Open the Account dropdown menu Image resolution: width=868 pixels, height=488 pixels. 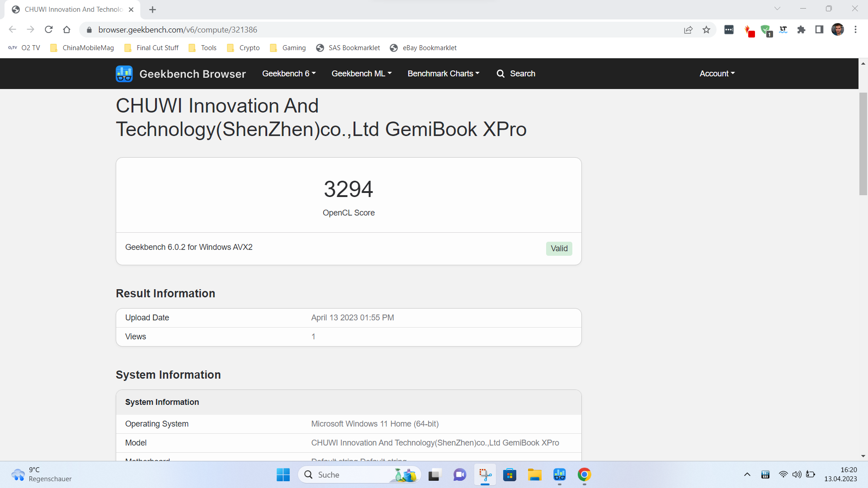717,74
